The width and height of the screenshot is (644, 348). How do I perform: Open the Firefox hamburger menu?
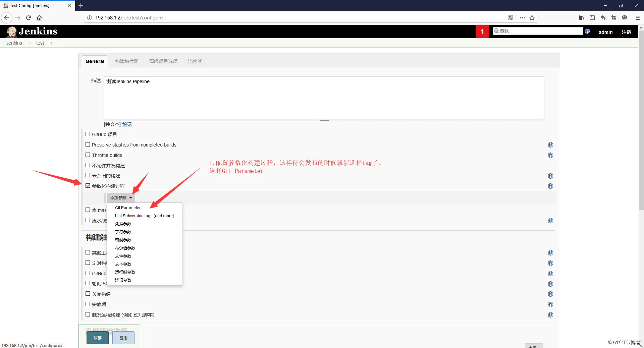click(x=638, y=18)
